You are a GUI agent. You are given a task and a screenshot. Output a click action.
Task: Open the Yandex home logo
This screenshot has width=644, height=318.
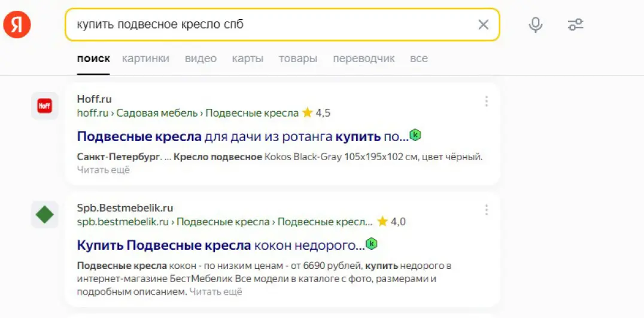point(17,25)
